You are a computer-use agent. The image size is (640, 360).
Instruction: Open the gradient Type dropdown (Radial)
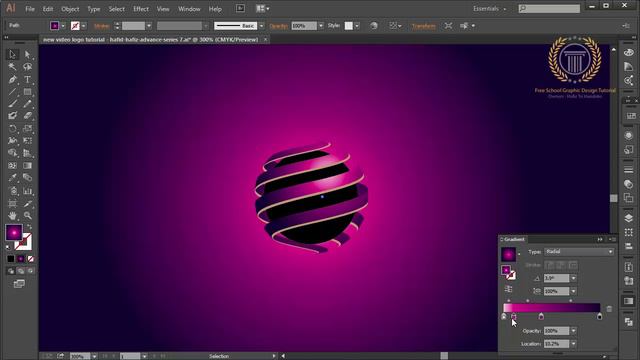[x=579, y=252]
